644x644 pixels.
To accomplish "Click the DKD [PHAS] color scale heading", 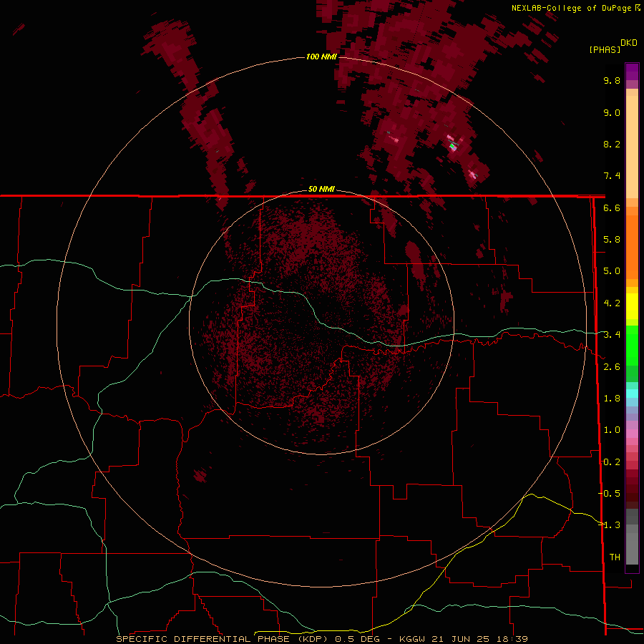I will point(613,47).
